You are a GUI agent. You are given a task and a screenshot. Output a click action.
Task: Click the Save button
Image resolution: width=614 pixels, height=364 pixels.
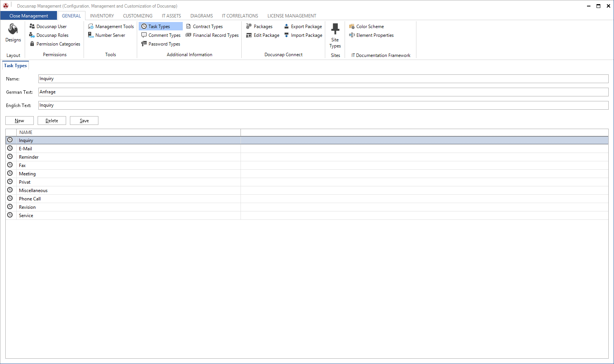(84, 120)
